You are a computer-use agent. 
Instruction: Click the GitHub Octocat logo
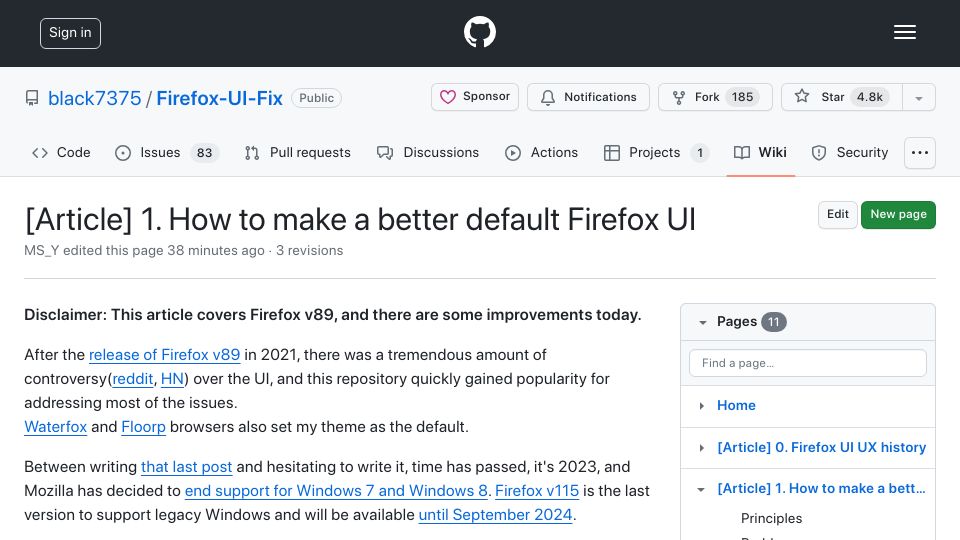coord(479,32)
